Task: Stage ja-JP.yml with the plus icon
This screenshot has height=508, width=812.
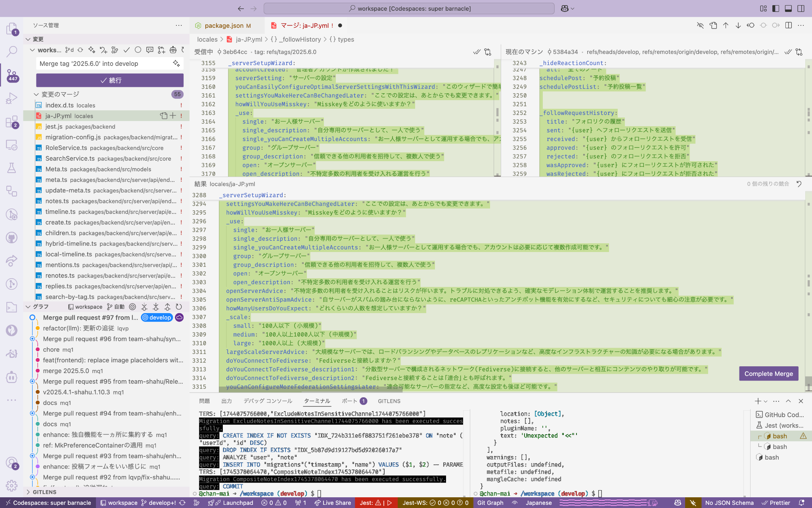Action: 173,116
